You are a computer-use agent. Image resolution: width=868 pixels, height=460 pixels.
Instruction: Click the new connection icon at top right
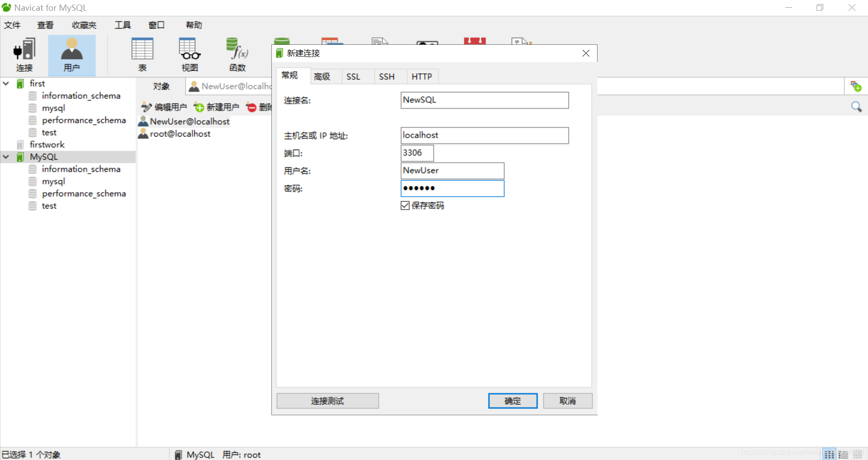[x=857, y=86]
